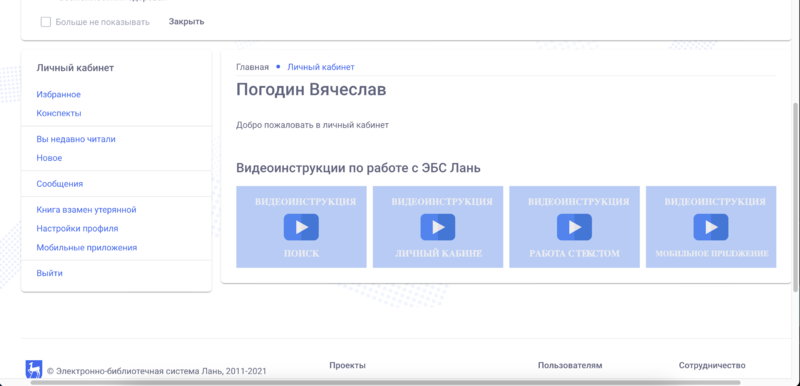Image resolution: width=800 pixels, height=386 pixels.
Task: Open Мобильные приложения link
Action: (87, 247)
